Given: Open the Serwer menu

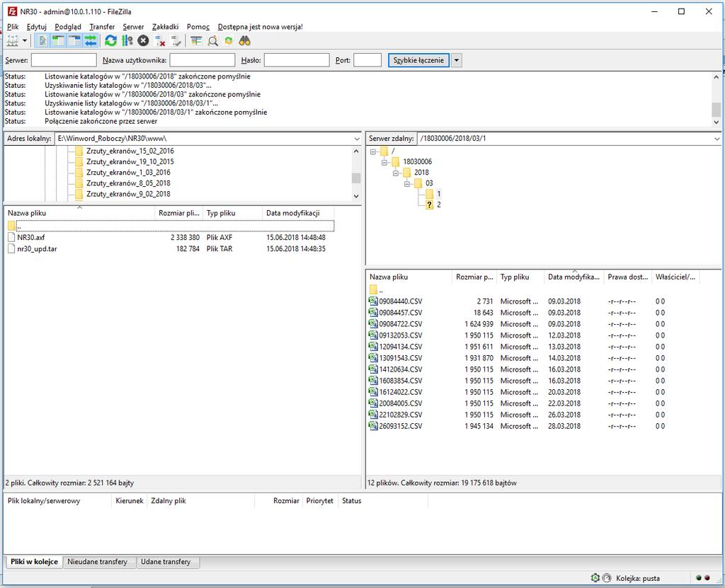Looking at the screenshot, I should (134, 27).
